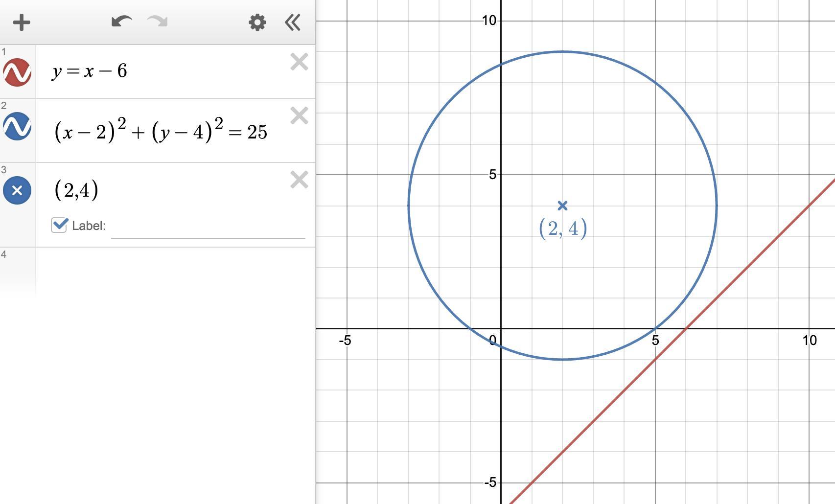This screenshot has width=835, height=504.
Task: Click the x-axis label 5
Action: pos(655,341)
